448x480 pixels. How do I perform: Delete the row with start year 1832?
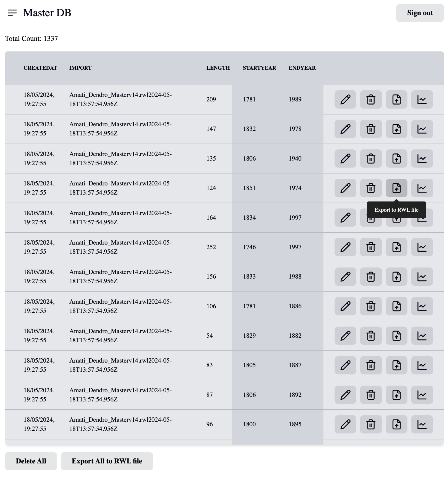tap(371, 129)
